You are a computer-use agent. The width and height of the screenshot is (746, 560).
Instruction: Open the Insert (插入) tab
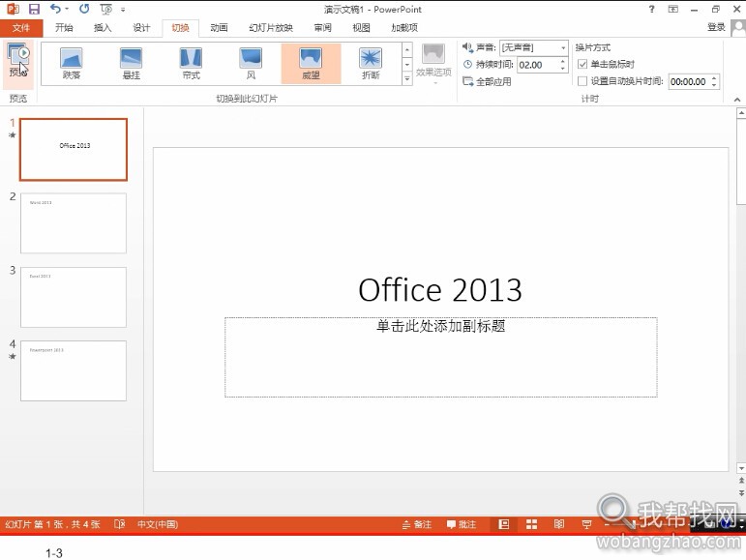[103, 28]
